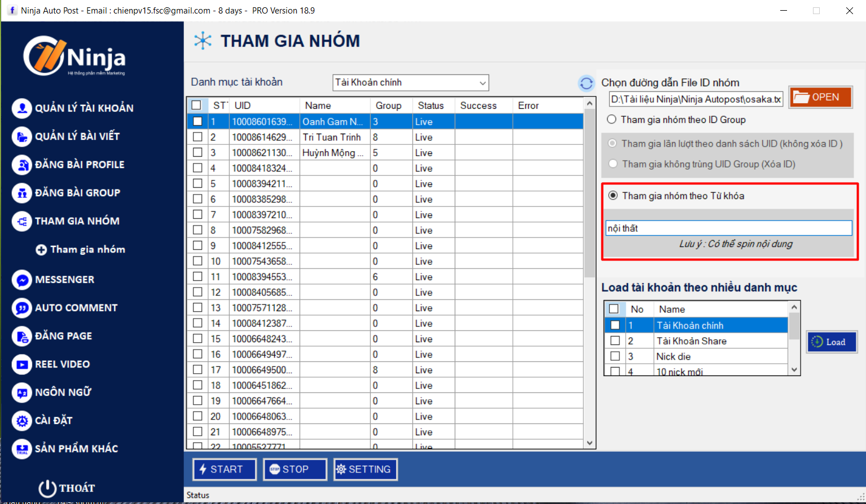Check the box for Huỳnh Mộng row

[197, 152]
